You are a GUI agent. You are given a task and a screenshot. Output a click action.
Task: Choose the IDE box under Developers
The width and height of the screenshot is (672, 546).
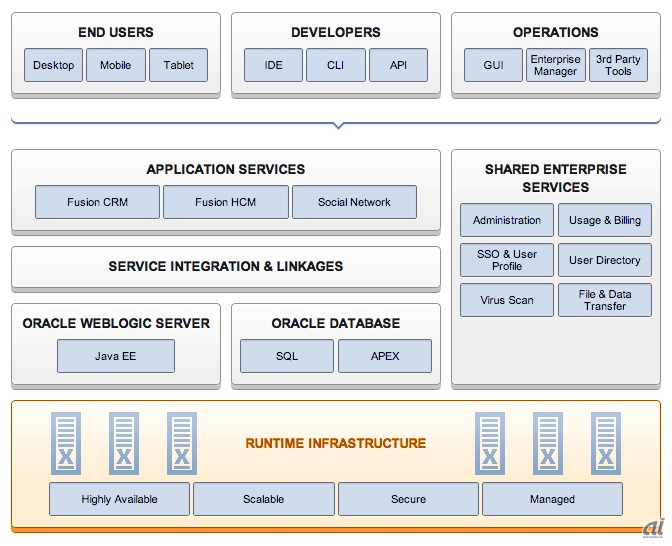274,66
